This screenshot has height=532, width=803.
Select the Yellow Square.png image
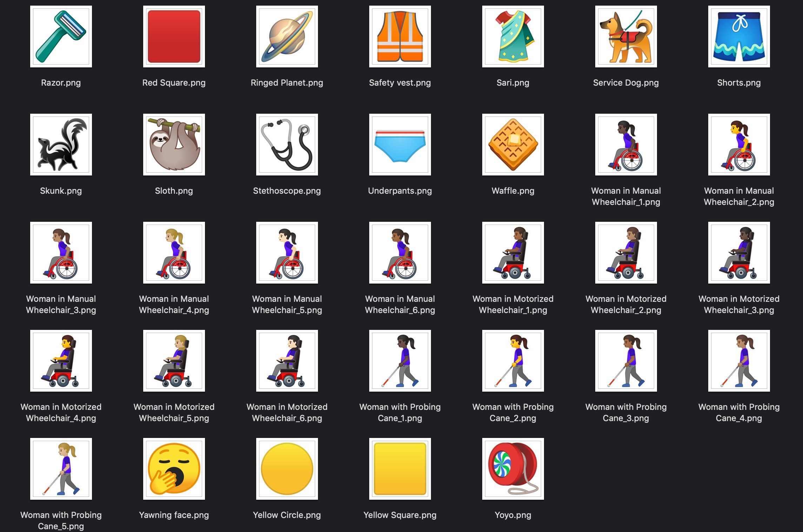(400, 469)
